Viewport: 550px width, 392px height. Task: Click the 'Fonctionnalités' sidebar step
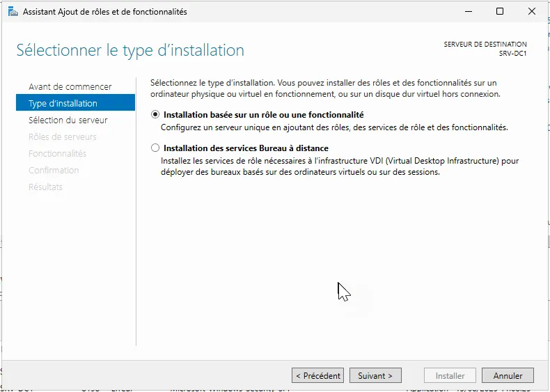tap(58, 153)
